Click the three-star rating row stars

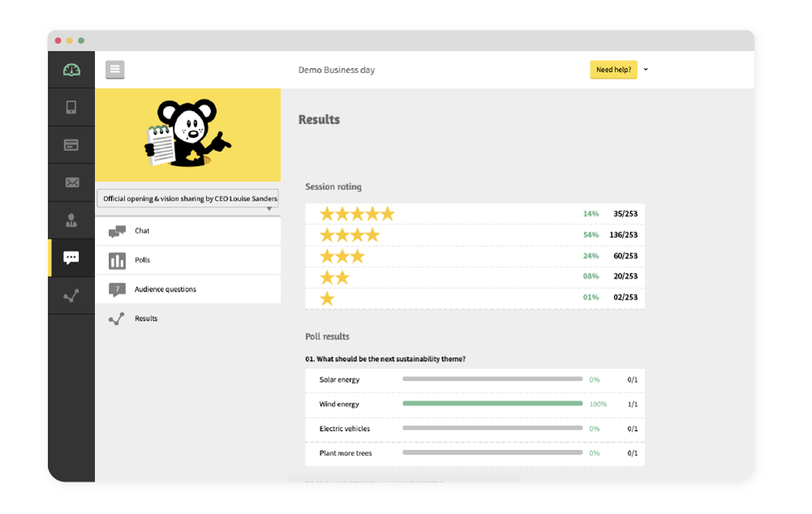(x=343, y=257)
